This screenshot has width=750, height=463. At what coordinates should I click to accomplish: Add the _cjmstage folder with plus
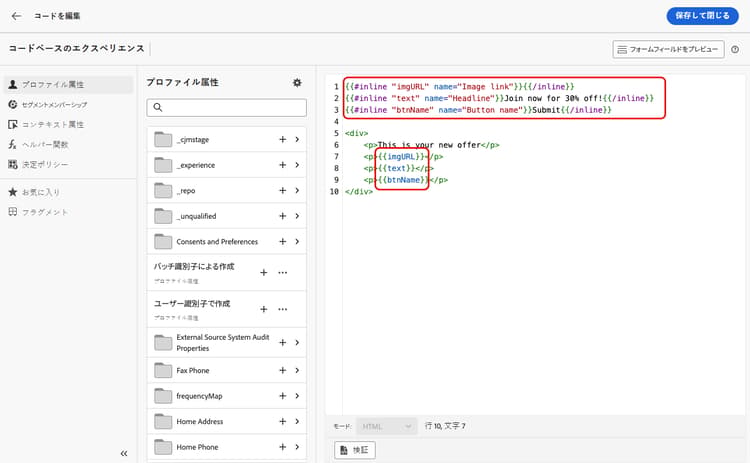pos(283,139)
